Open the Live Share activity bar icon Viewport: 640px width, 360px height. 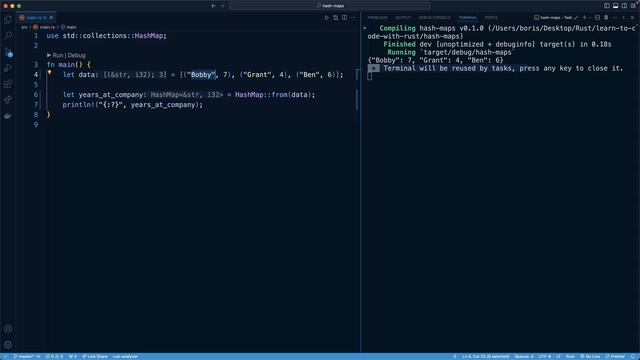point(8,100)
